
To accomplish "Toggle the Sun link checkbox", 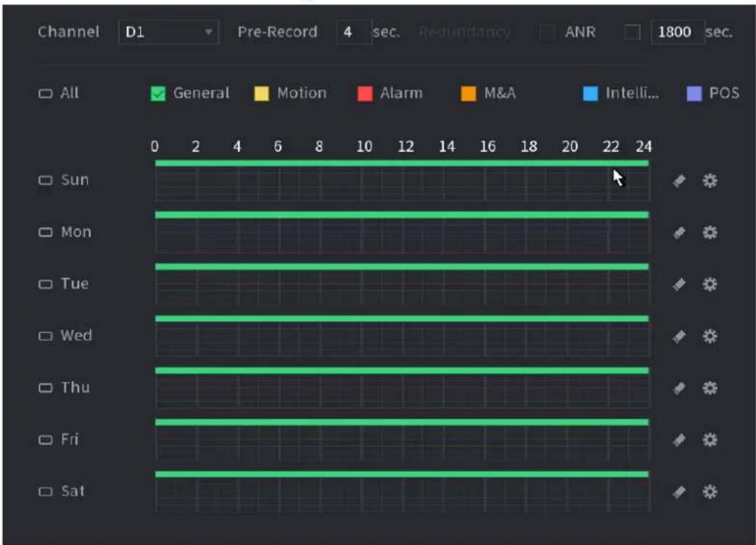I will [x=45, y=180].
